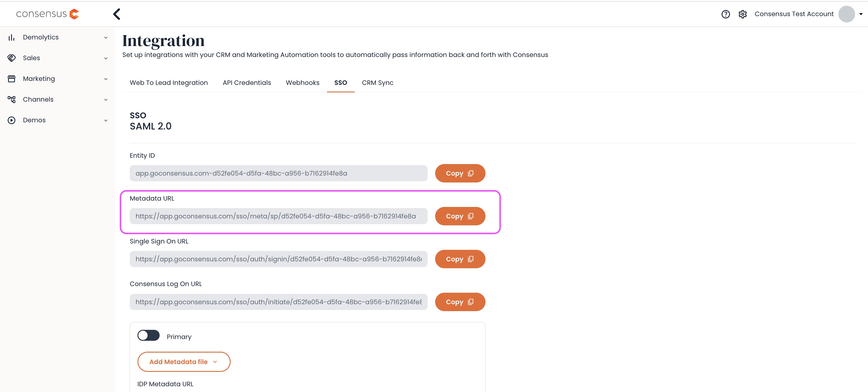Collapse sidebar with back chevron
The width and height of the screenshot is (868, 392).
pos(116,14)
